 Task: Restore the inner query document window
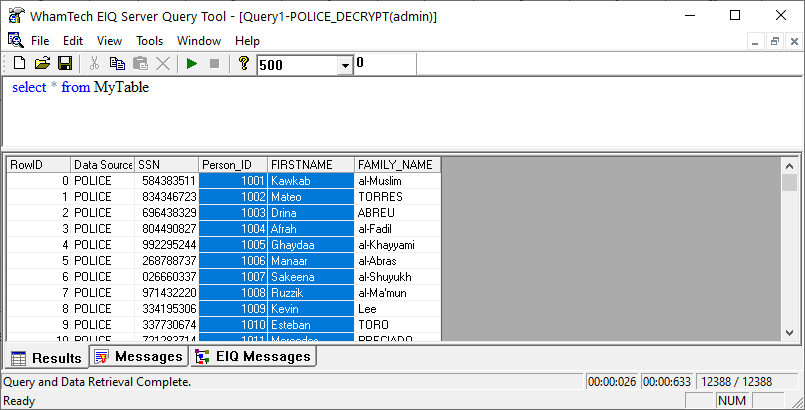[x=774, y=42]
